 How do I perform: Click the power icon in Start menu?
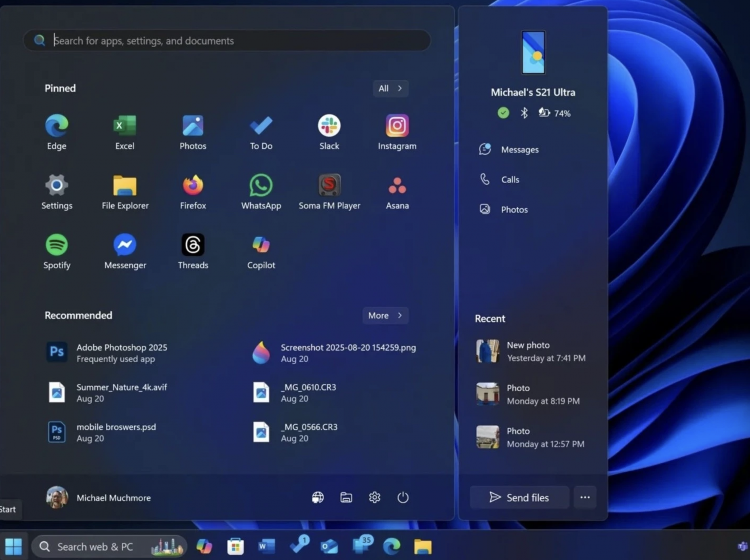403,498
